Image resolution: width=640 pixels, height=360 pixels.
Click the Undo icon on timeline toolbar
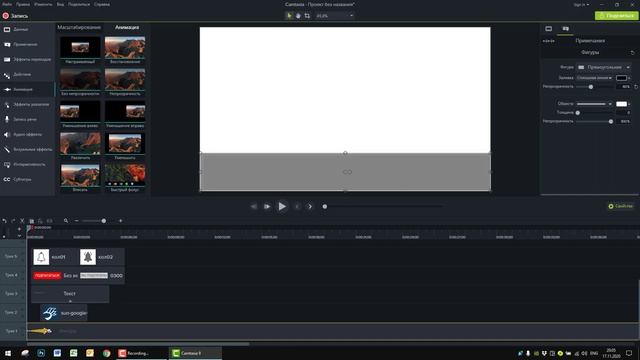(x=4, y=221)
